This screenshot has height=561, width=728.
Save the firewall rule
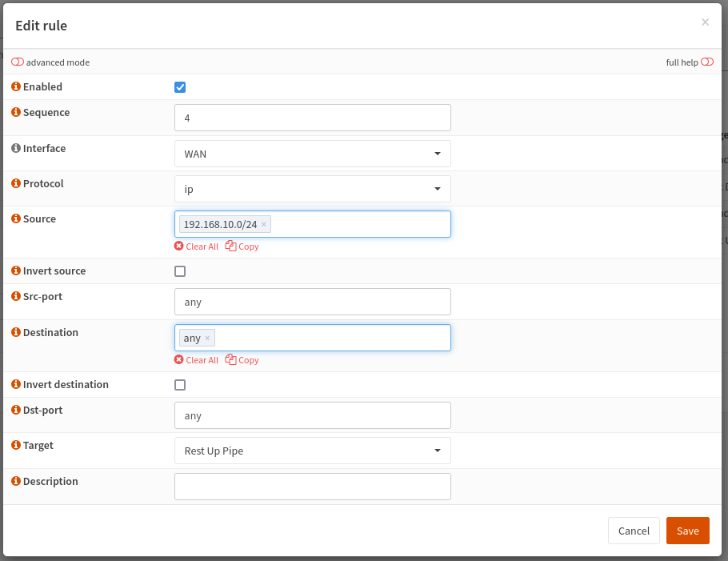point(687,531)
